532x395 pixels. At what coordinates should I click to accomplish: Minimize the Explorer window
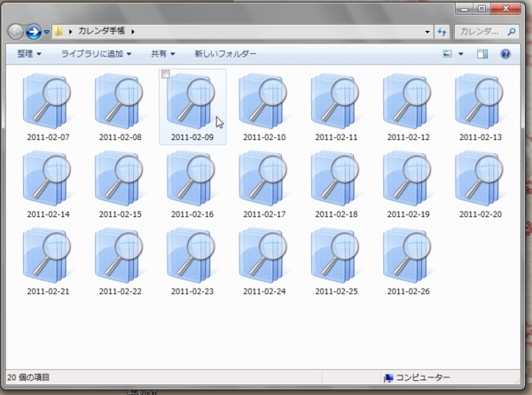(465, 9)
